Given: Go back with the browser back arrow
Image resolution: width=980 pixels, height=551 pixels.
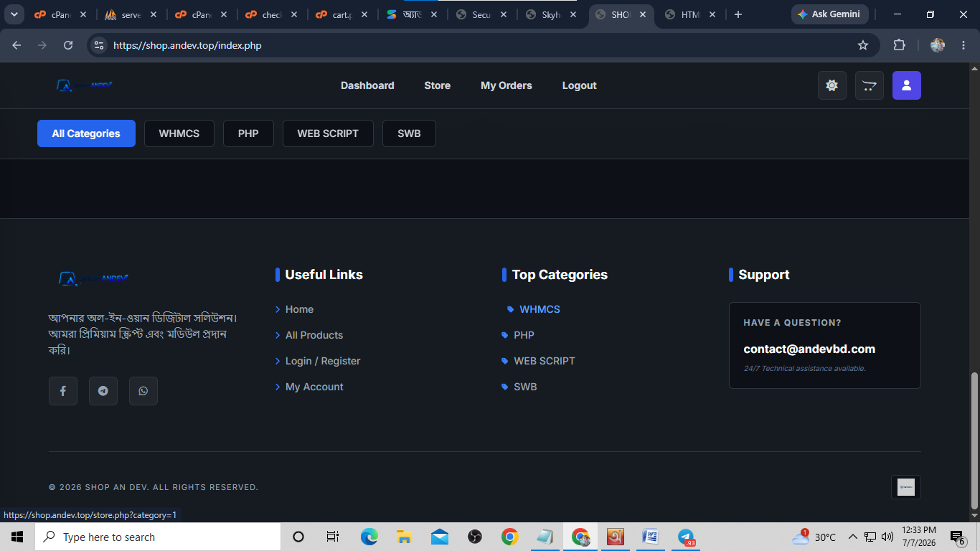Looking at the screenshot, I should pyautogui.click(x=17, y=45).
